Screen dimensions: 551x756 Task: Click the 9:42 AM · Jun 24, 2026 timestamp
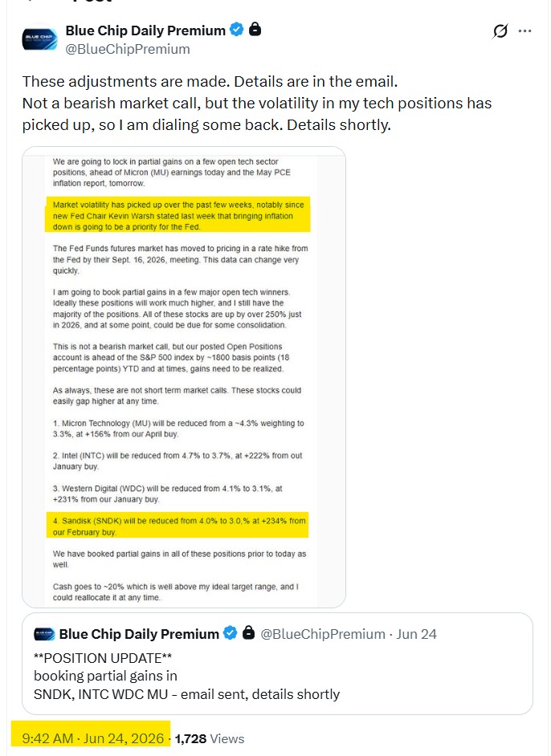[x=93, y=738]
